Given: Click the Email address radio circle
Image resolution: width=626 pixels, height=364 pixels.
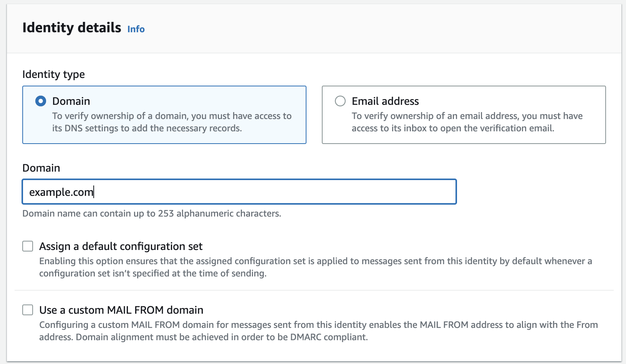Looking at the screenshot, I should click(340, 101).
